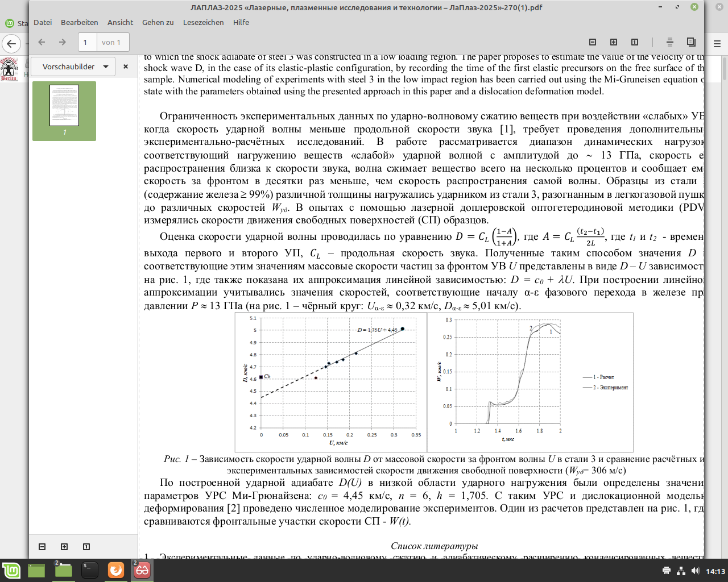Open the file manager folder in the taskbar

[63, 570]
